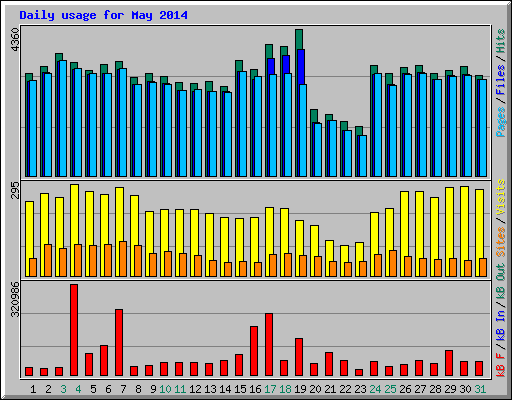Click green weekend day label 17
The image size is (512, 400).
[x=270, y=389]
